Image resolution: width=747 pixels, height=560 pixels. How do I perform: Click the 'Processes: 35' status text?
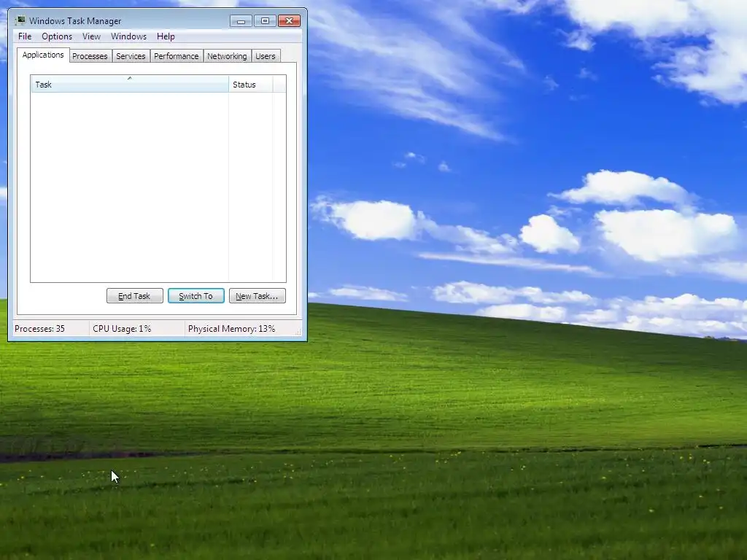39,329
